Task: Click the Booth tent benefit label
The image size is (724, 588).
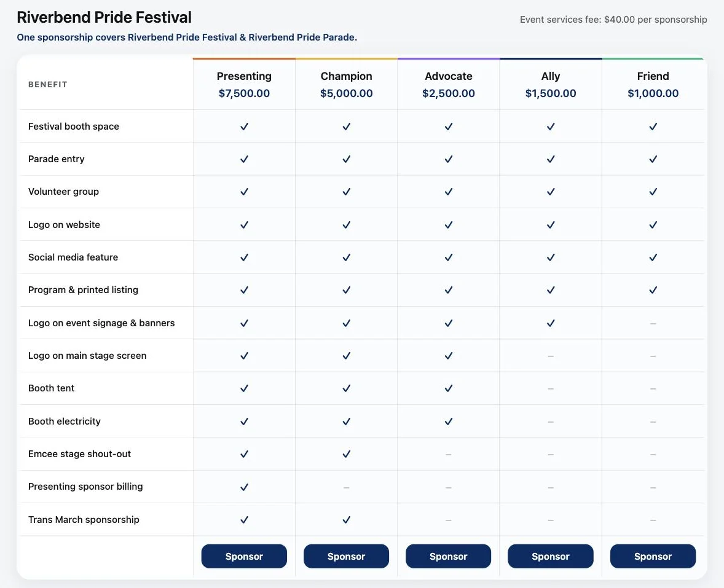Action: click(x=51, y=388)
